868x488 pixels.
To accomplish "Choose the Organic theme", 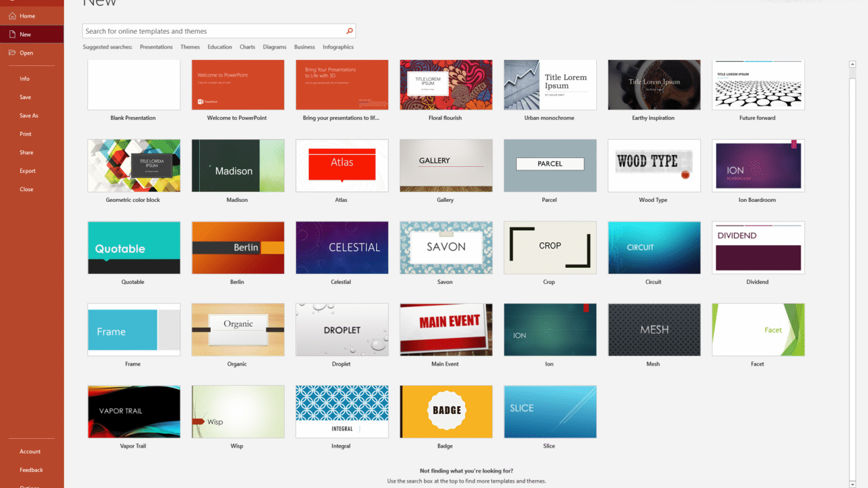I will click(x=238, y=330).
